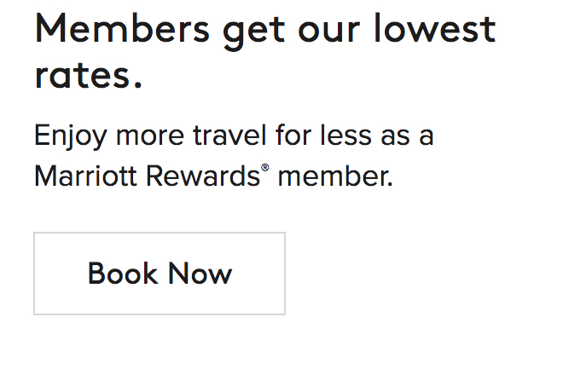
Task: Click the word "Members" in the heading
Action: tap(121, 29)
